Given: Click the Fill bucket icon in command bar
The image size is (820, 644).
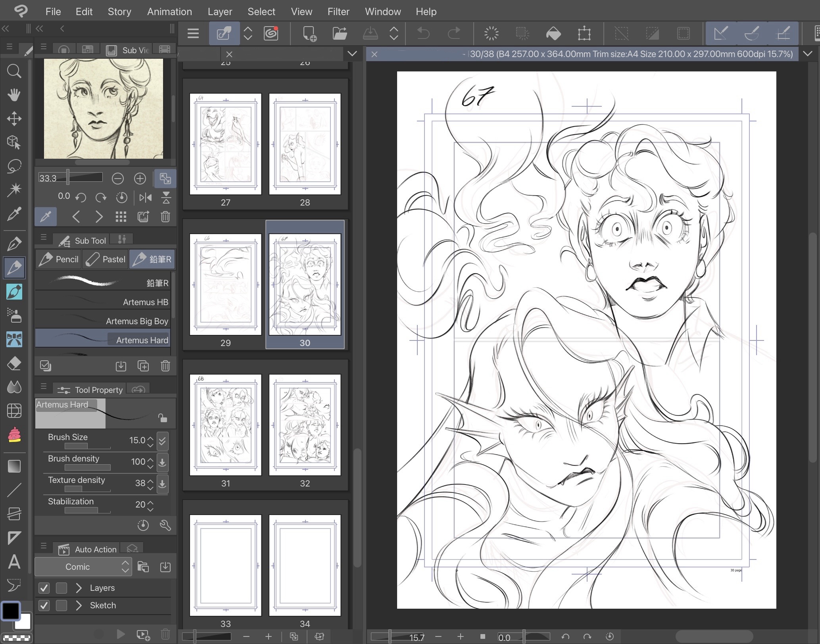Looking at the screenshot, I should (x=553, y=34).
